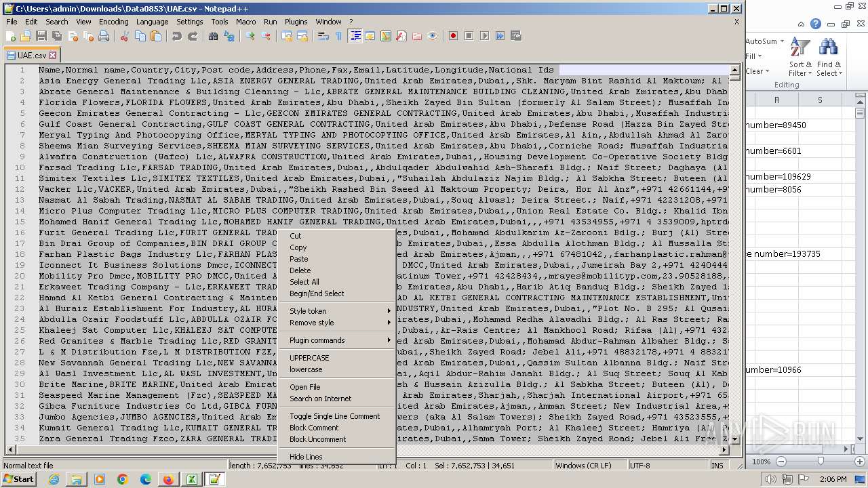Collapse the Excel ribbon with caret icon
This screenshot has width=868, height=488.
click(x=801, y=24)
